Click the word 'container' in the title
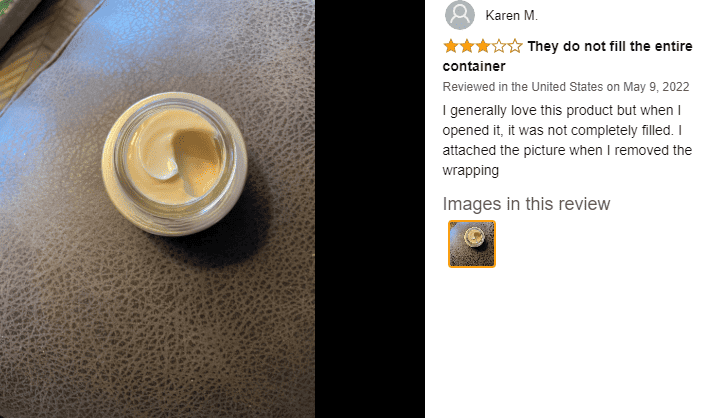This screenshot has height=418, width=705. 474,66
